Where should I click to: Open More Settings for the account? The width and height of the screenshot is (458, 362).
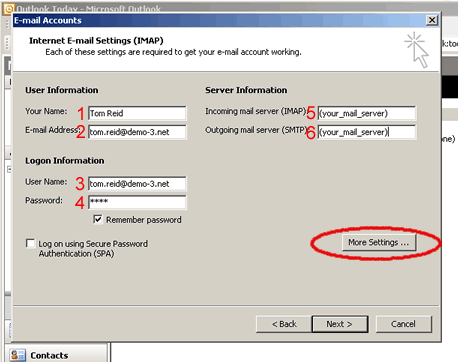379,242
